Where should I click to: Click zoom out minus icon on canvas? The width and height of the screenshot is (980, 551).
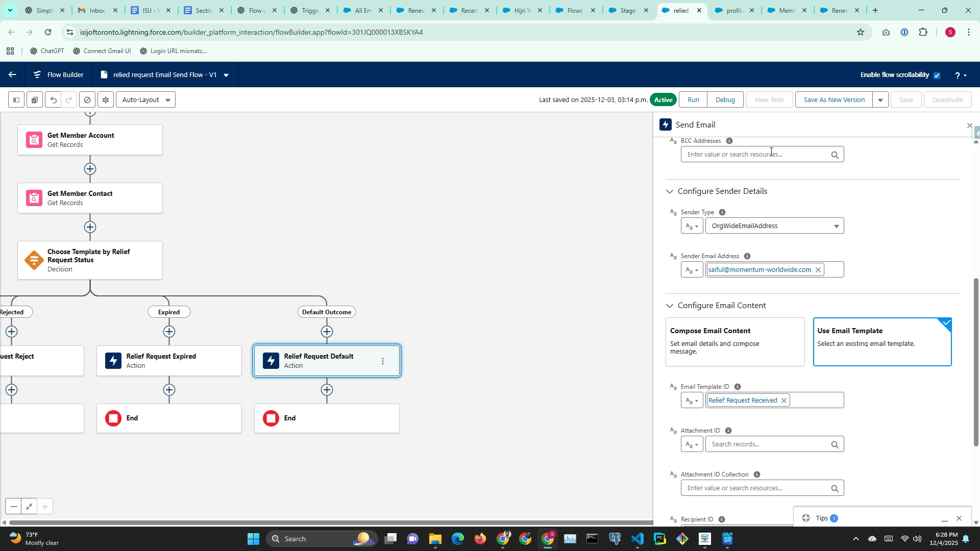pos(14,507)
